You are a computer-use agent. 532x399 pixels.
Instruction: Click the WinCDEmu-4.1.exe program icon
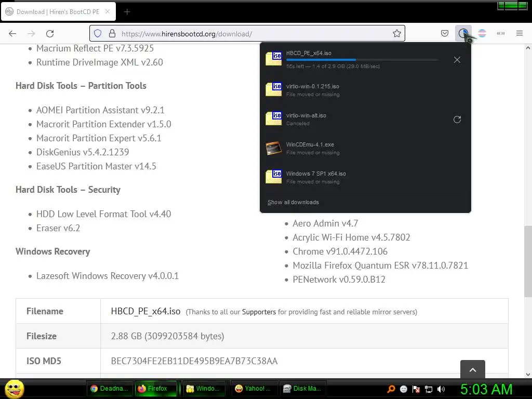274,148
